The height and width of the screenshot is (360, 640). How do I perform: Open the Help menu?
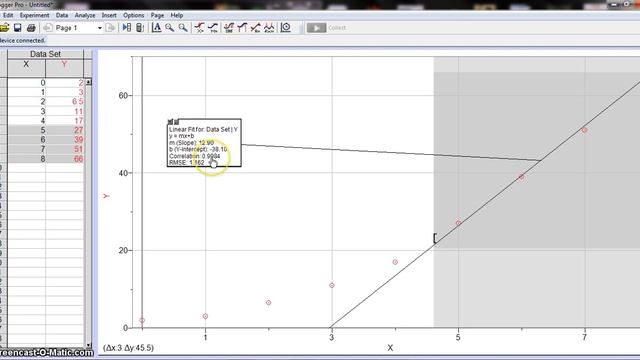point(177,15)
